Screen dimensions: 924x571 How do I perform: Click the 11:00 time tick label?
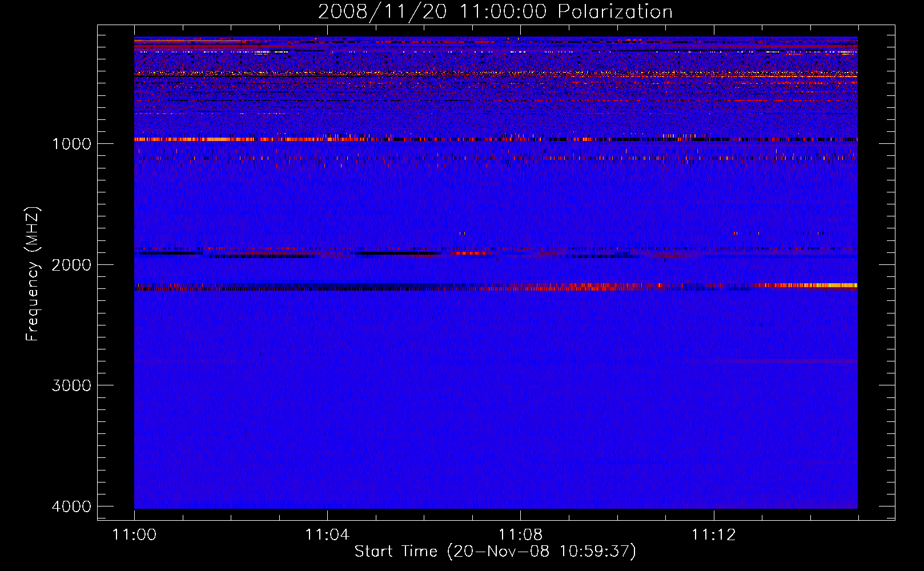[134, 535]
